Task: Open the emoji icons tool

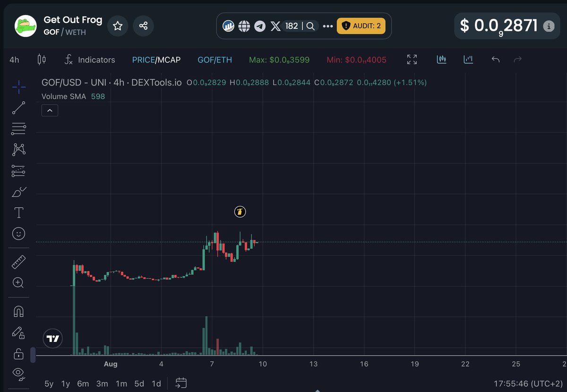Action: coord(18,234)
